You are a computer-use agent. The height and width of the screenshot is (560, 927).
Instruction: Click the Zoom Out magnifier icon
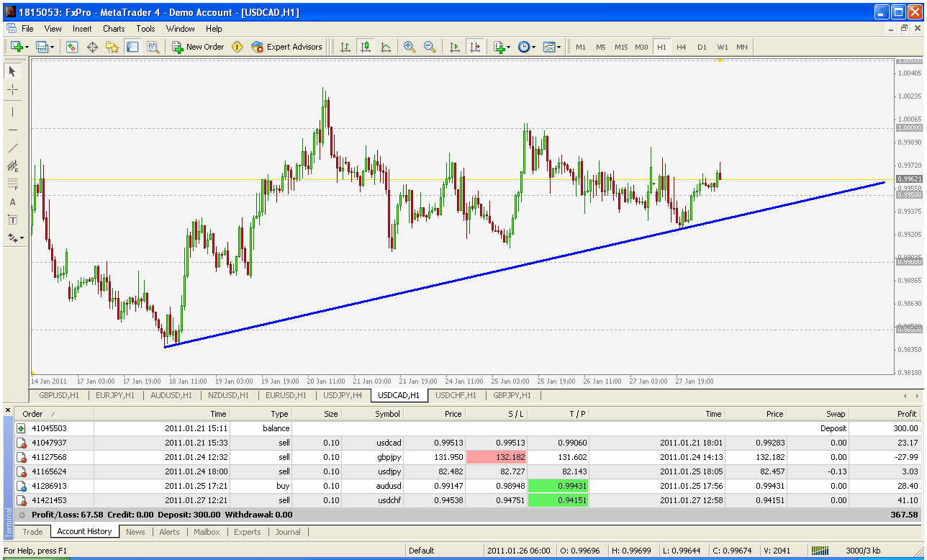pos(430,47)
